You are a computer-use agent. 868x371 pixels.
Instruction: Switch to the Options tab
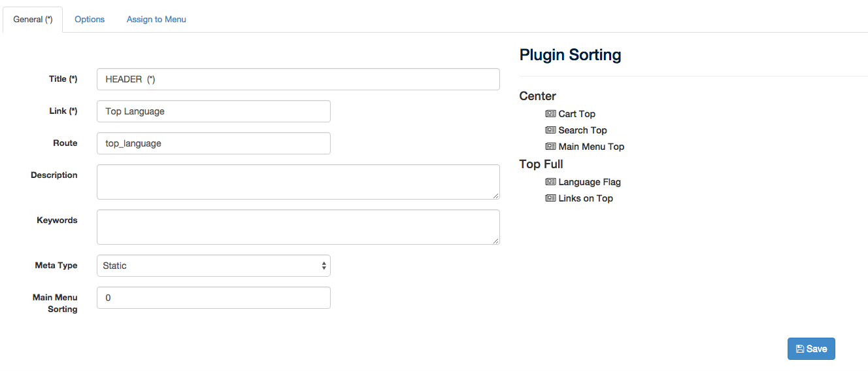click(90, 20)
